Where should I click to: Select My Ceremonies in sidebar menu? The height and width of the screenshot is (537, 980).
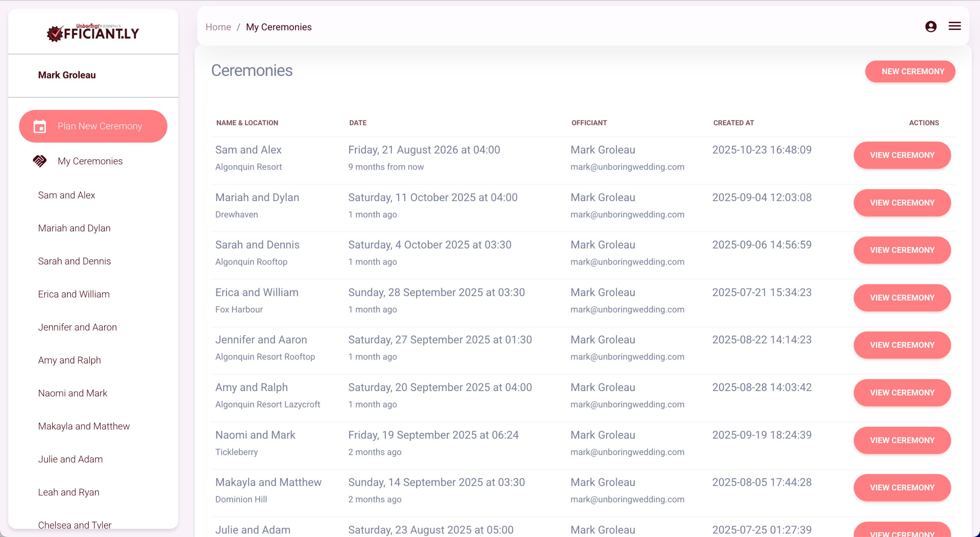[x=90, y=161]
